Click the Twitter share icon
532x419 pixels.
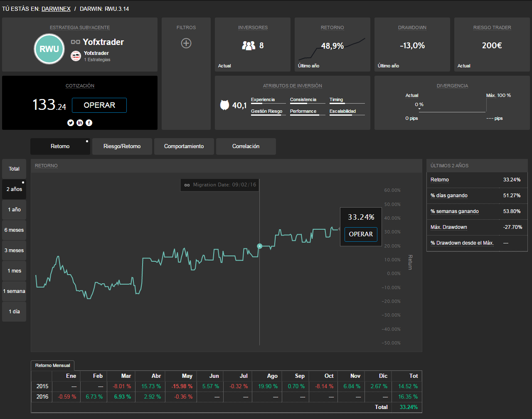[71, 123]
